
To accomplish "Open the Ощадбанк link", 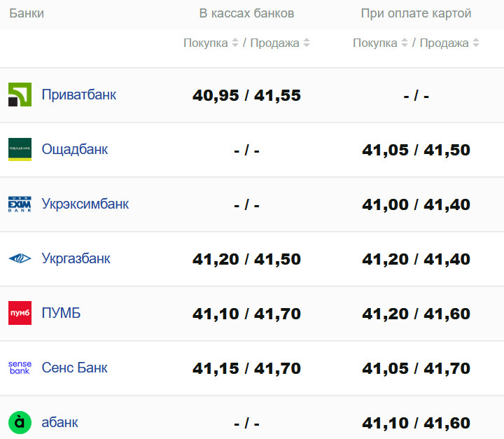I will [75, 149].
